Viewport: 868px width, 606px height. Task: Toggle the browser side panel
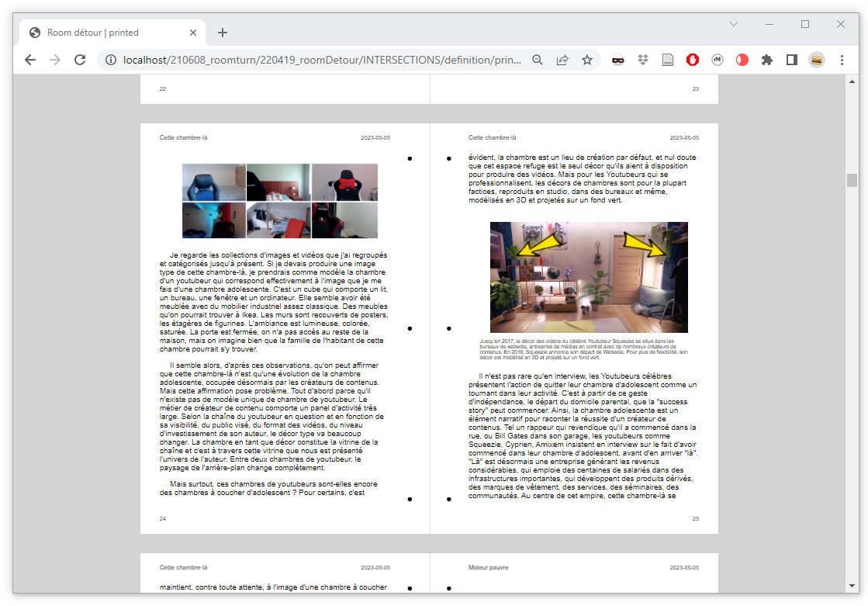(x=792, y=60)
